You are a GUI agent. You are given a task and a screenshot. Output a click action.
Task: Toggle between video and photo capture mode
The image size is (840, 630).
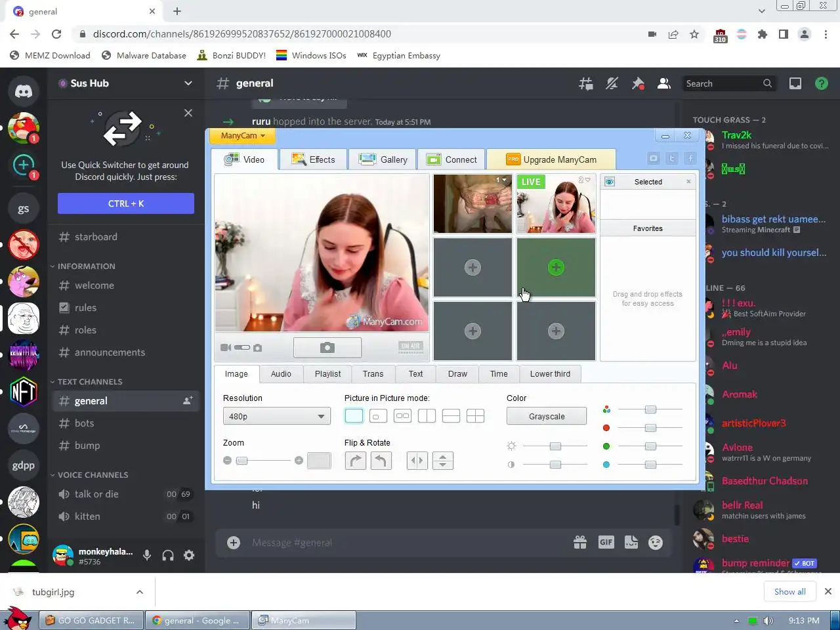[x=241, y=348]
